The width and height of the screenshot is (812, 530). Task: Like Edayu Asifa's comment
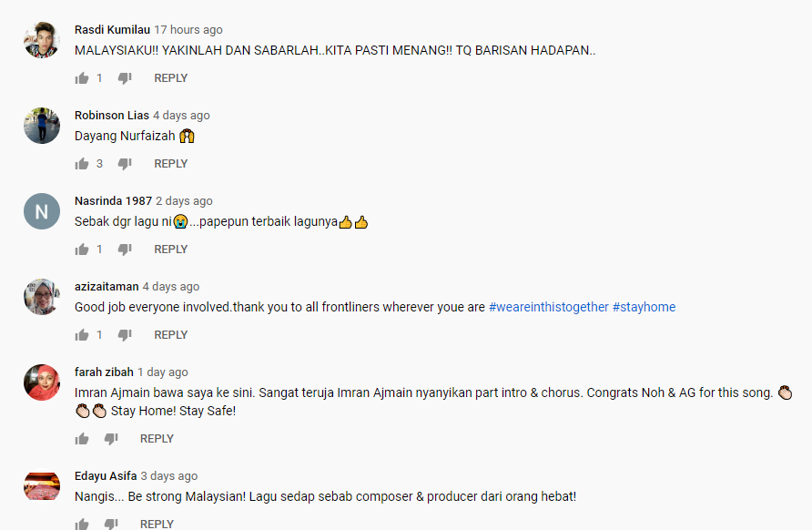pos(82,524)
